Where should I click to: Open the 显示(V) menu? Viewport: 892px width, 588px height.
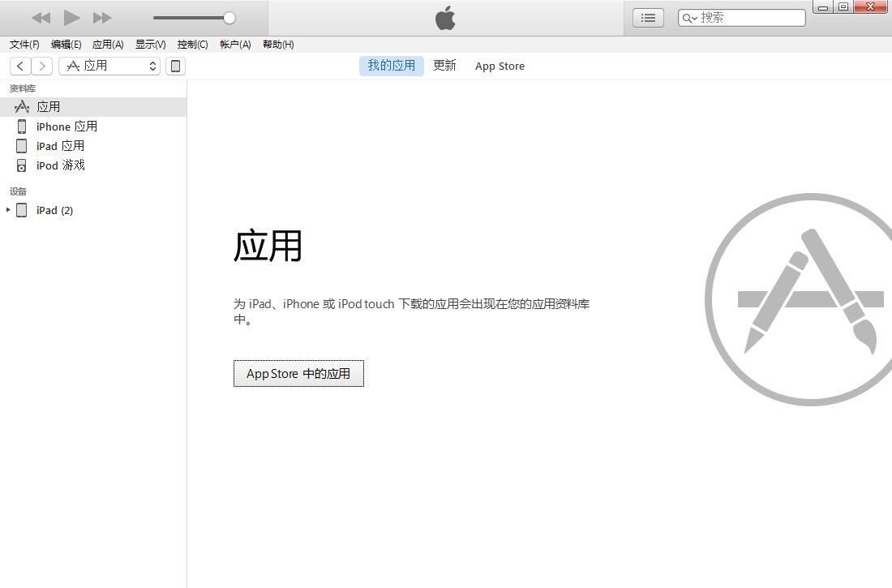point(150,45)
